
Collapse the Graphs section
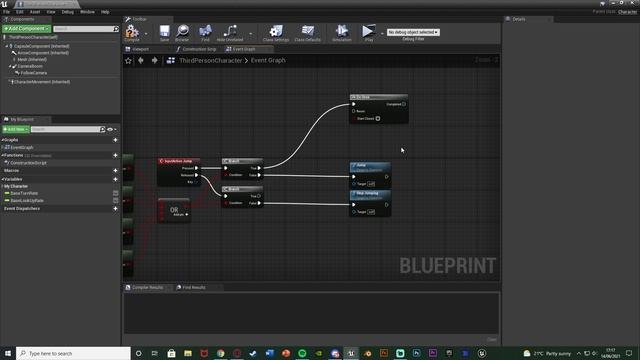coord(2,140)
